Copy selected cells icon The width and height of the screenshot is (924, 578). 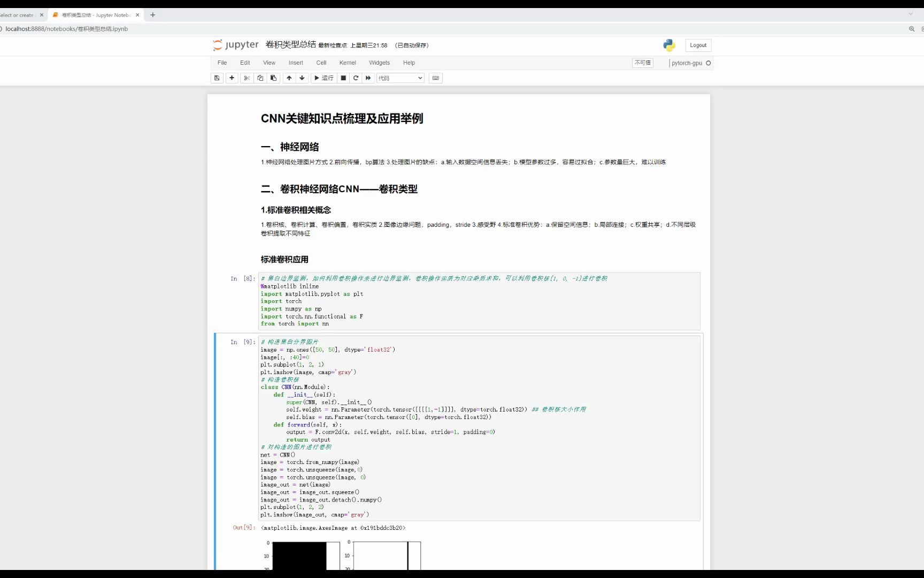point(260,78)
